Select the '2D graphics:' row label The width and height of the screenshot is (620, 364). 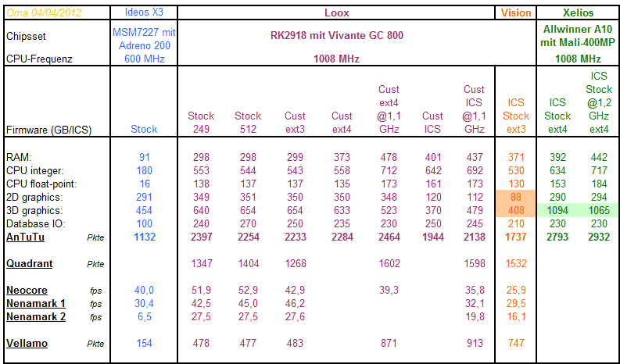tap(34, 197)
